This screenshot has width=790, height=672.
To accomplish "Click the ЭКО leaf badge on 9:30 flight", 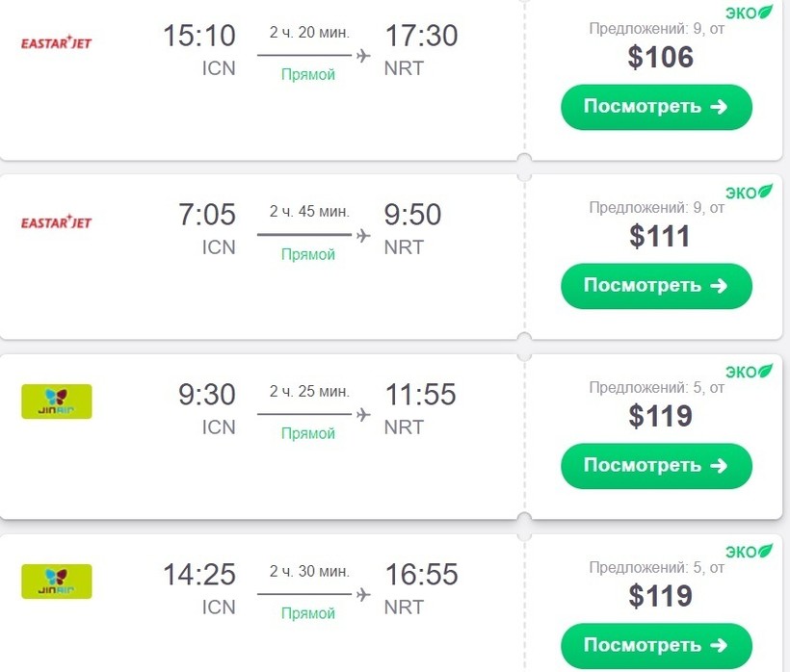I will 750,371.
